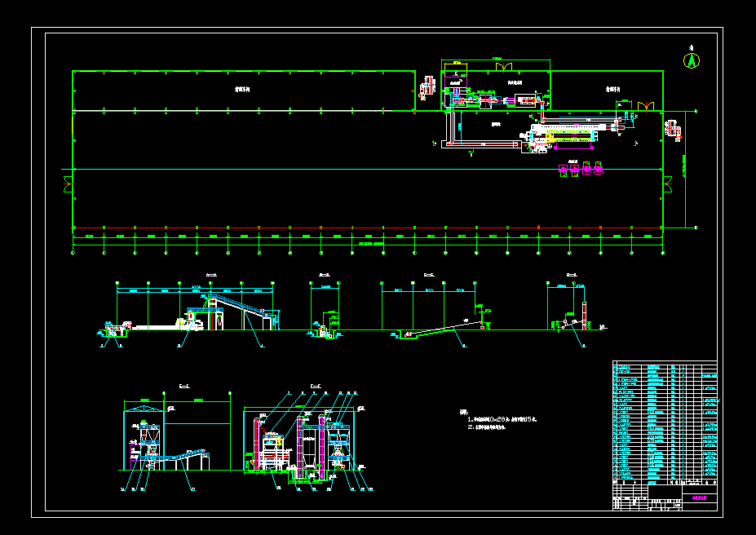Click the equipment parts list table
This screenshot has height=535, width=756.
[x=665, y=422]
